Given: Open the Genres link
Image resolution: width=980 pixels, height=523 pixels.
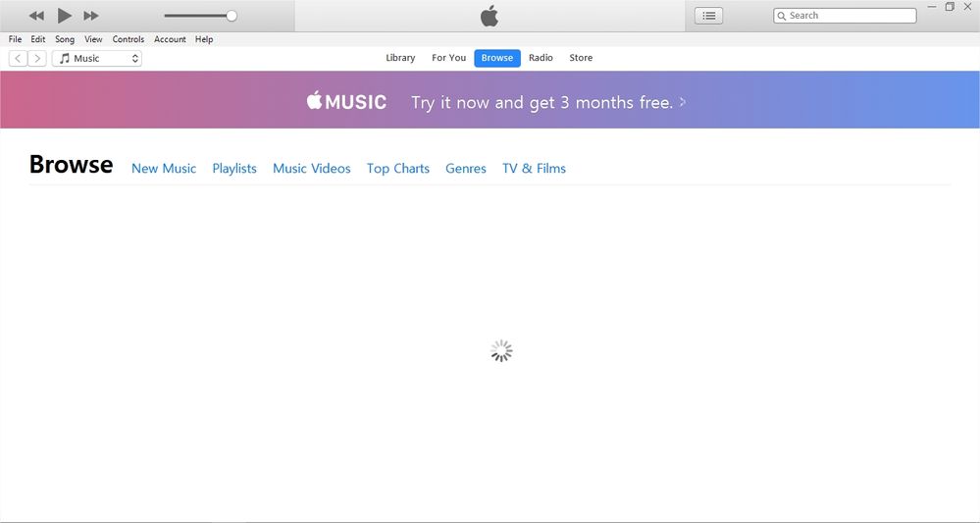Looking at the screenshot, I should [x=466, y=168].
